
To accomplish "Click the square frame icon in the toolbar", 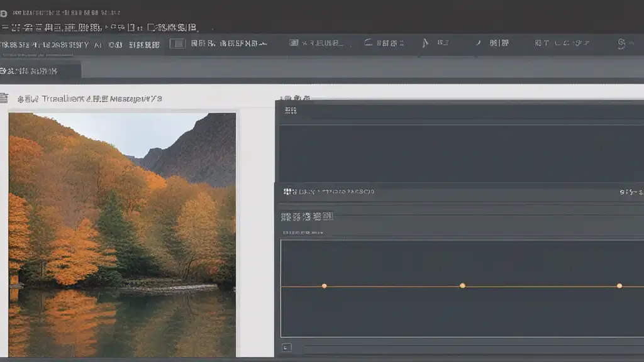I will tap(179, 43).
